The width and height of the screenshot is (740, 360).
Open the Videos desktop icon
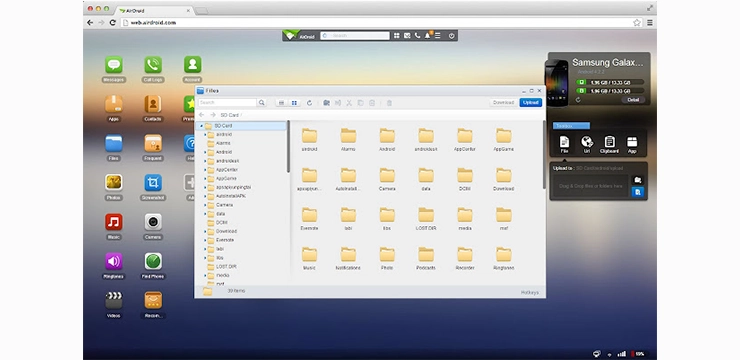114,300
